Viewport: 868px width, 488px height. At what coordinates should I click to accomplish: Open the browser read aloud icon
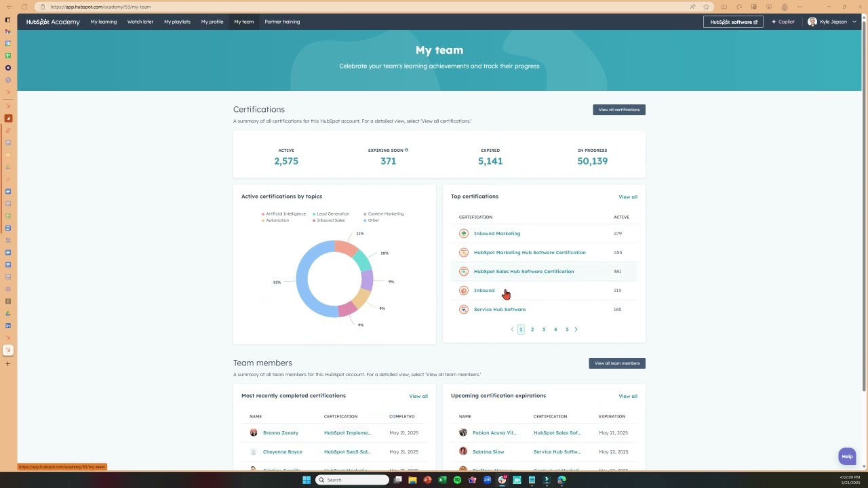pyautogui.click(x=692, y=7)
